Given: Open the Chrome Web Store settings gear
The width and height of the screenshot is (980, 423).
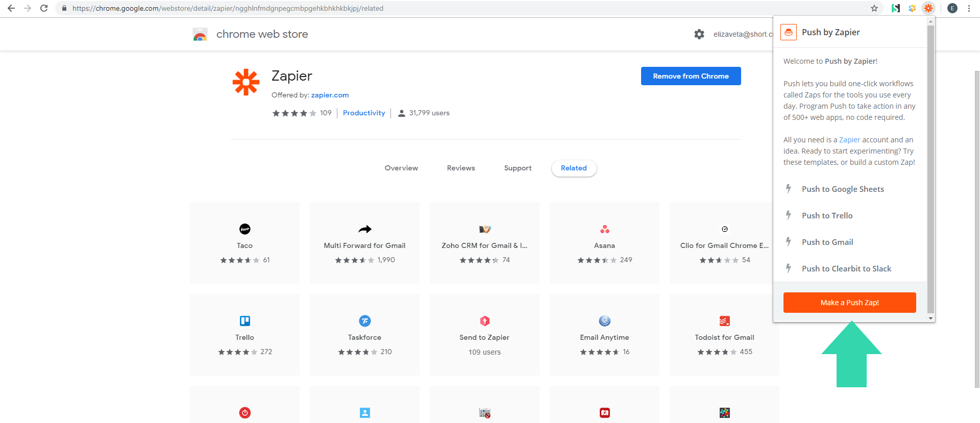Looking at the screenshot, I should pyautogui.click(x=699, y=34).
